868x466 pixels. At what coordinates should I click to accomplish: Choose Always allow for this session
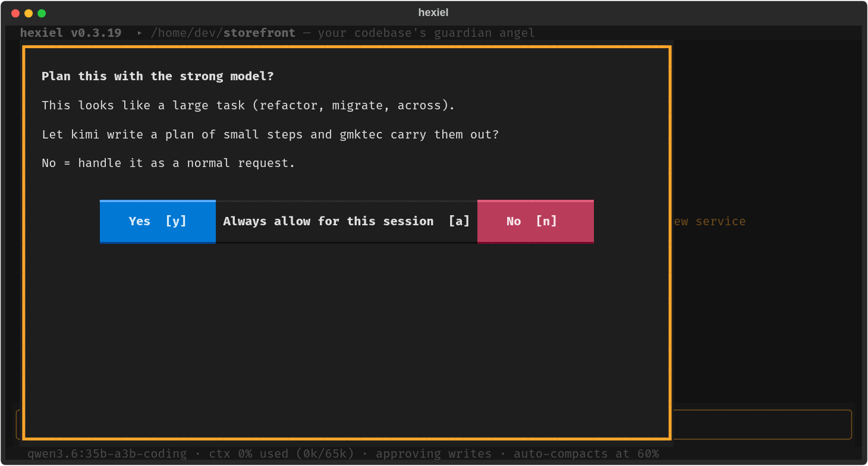pyautogui.click(x=347, y=221)
